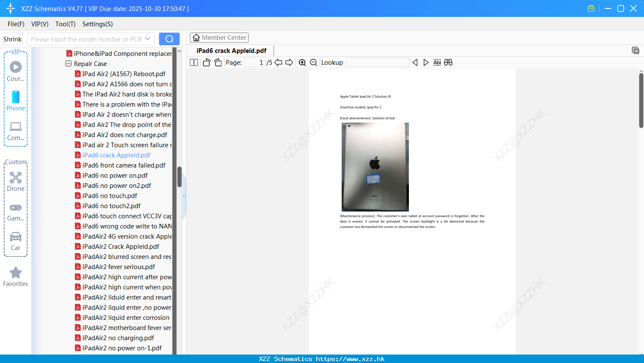The image size is (644, 363).
Task: Open IPad Air2 (A1567) Reboot.pdf
Action: tap(120, 74)
